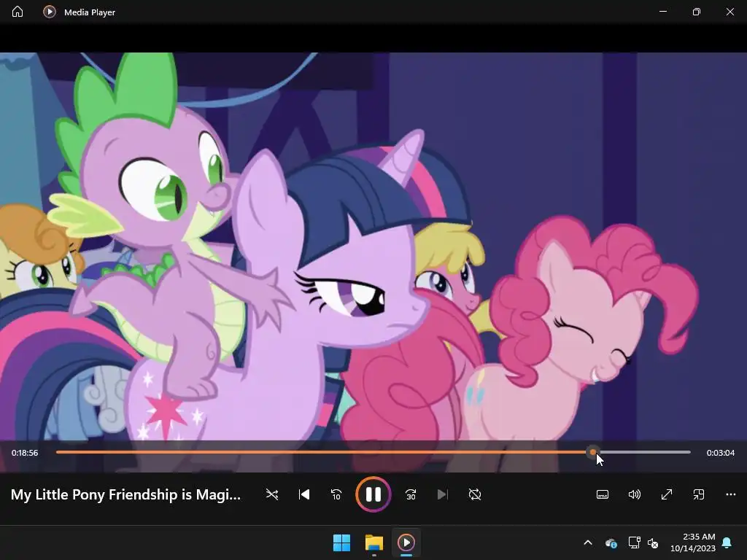Toggle shuffle mode

[x=272, y=494]
